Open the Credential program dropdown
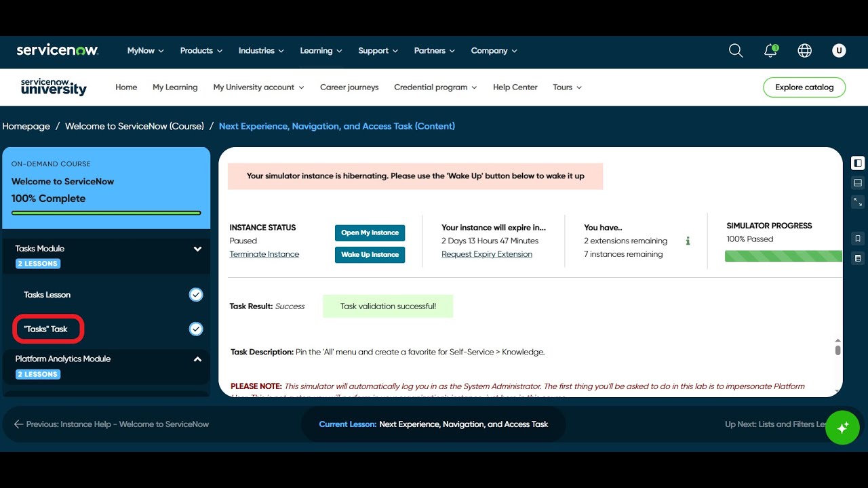The height and width of the screenshot is (488, 868). coord(435,87)
